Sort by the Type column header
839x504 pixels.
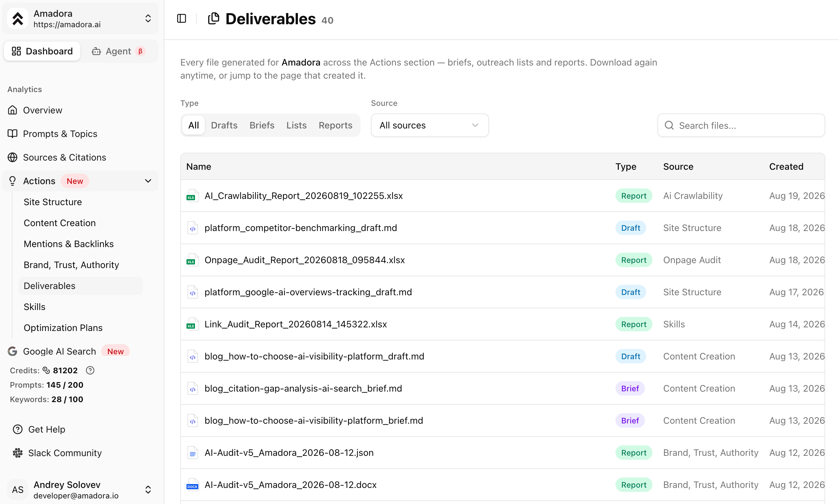coord(626,166)
